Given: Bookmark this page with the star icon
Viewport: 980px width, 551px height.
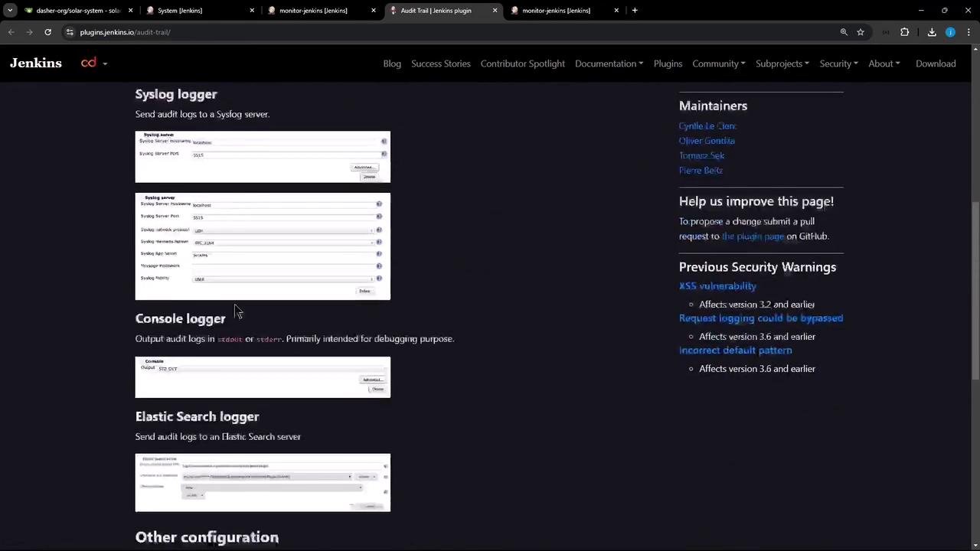Looking at the screenshot, I should pyautogui.click(x=861, y=32).
